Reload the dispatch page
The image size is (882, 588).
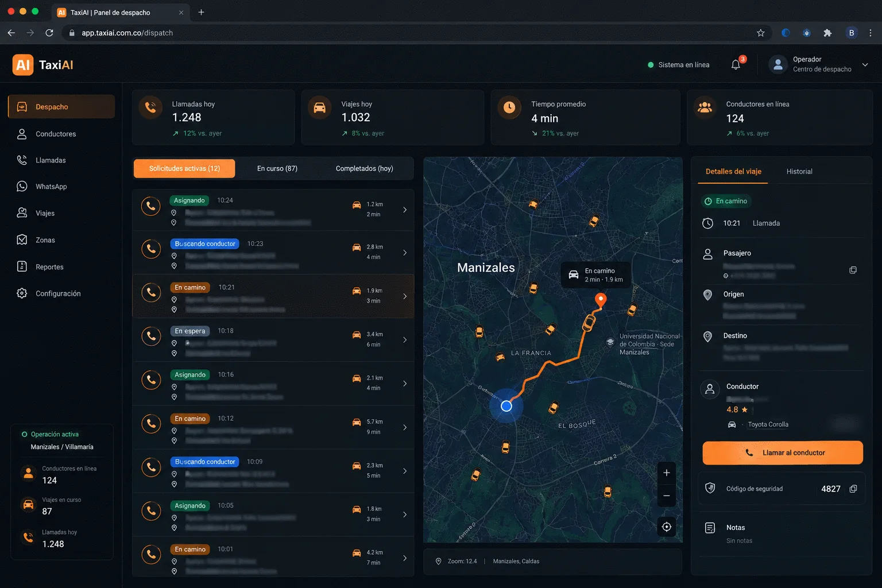(x=49, y=33)
